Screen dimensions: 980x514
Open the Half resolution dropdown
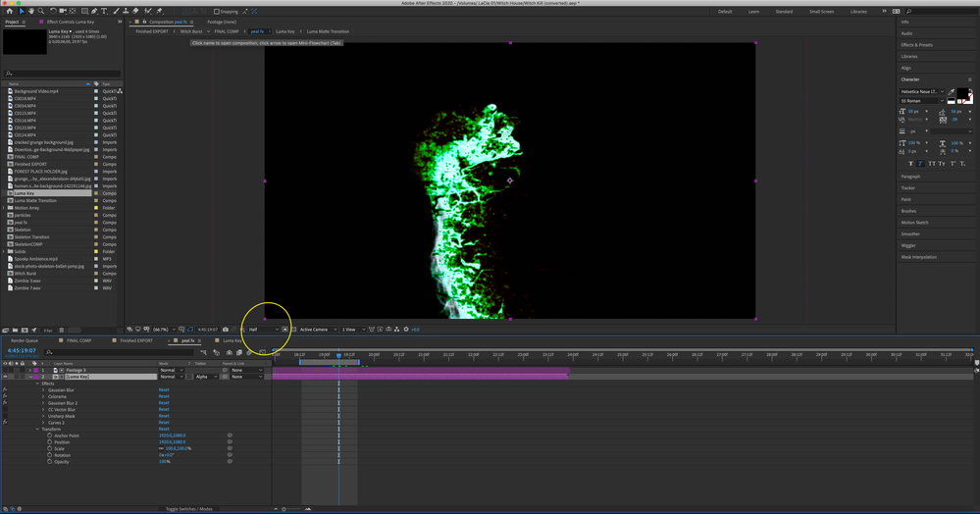coord(263,330)
